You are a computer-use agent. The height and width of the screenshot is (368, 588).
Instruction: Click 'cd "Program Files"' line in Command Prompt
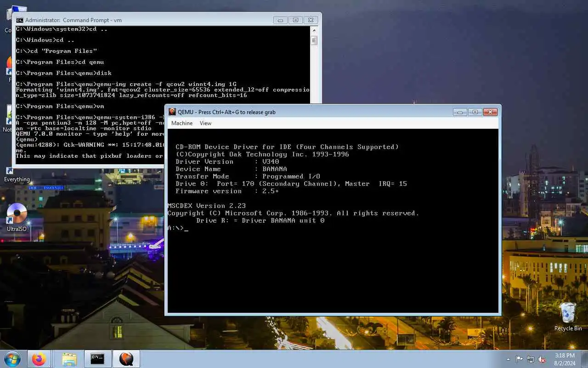point(57,51)
